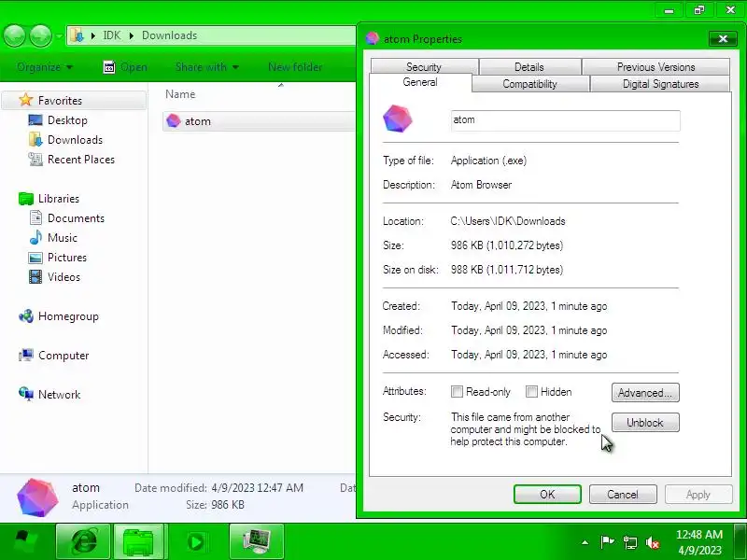Toggle the Hidden checkbox
747x560 pixels.
click(x=531, y=391)
